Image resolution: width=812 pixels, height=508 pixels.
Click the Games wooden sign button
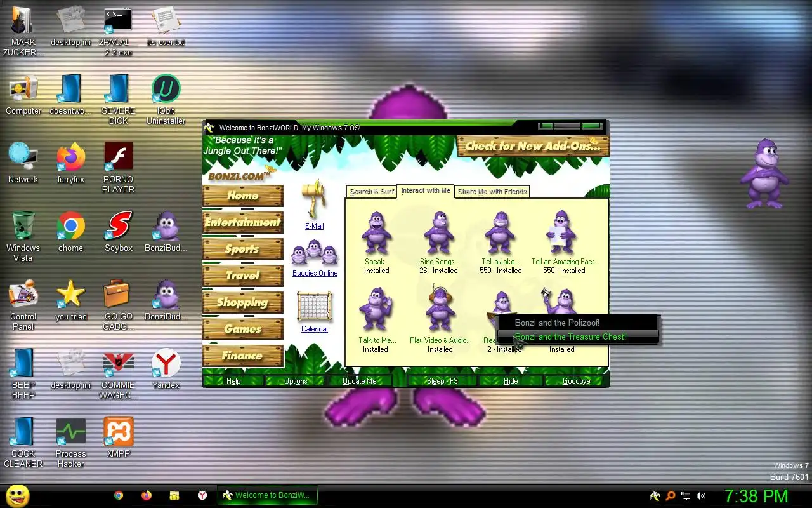(243, 329)
